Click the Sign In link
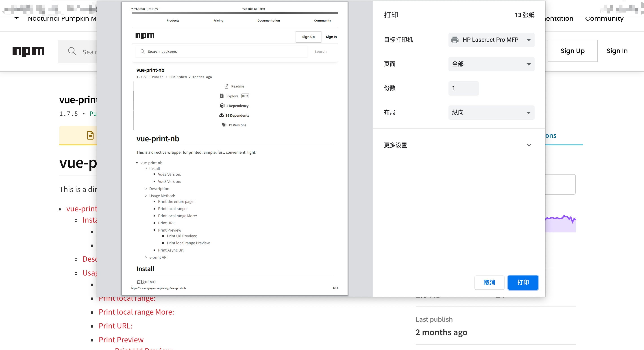This screenshot has width=644, height=350. 617,51
